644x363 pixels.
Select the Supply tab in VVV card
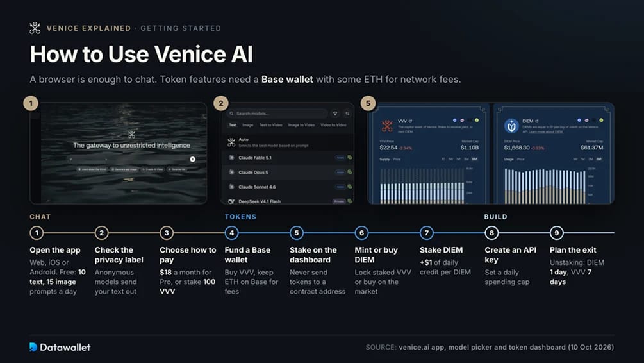click(x=384, y=160)
